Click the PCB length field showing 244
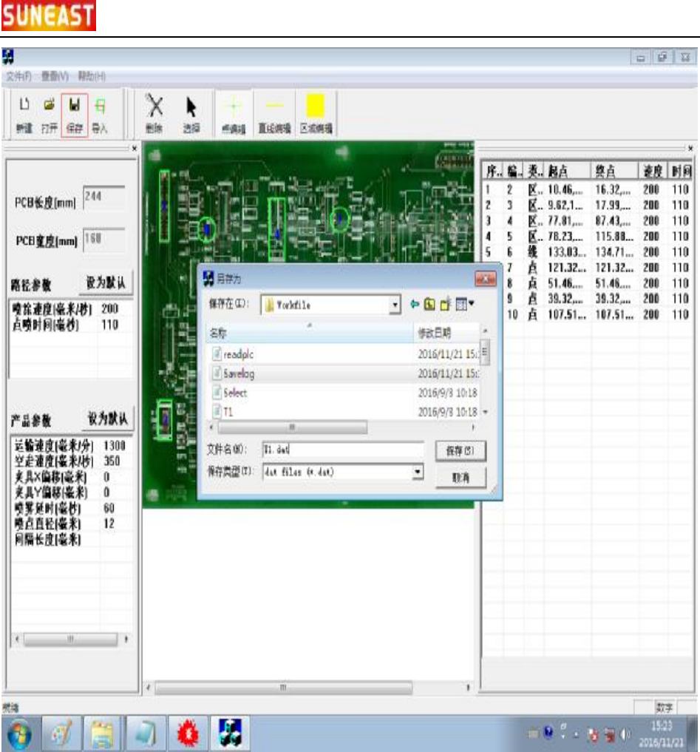Screen dimensions: 700x752 (x=104, y=197)
